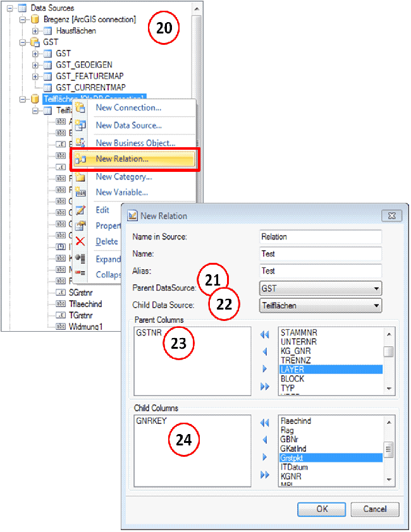
Task: Choose New Relation... from context menu
Action: (122, 159)
